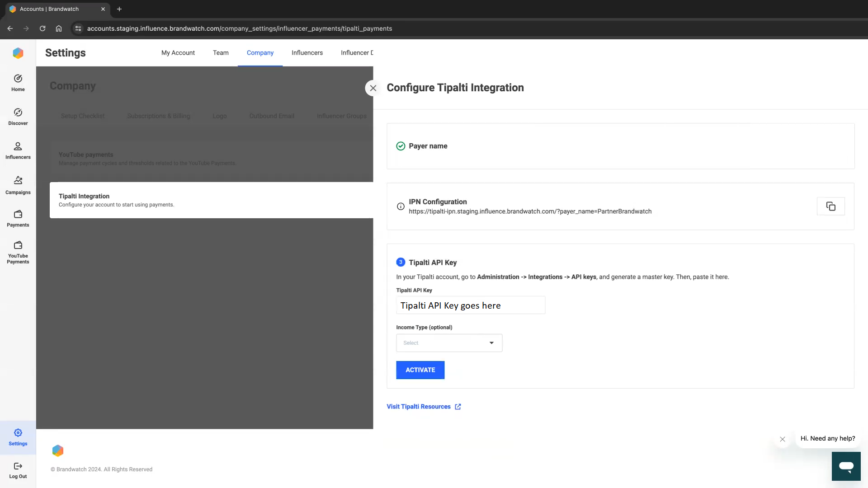
Task: Select the YouTube payments card
Action: [x=212, y=159]
